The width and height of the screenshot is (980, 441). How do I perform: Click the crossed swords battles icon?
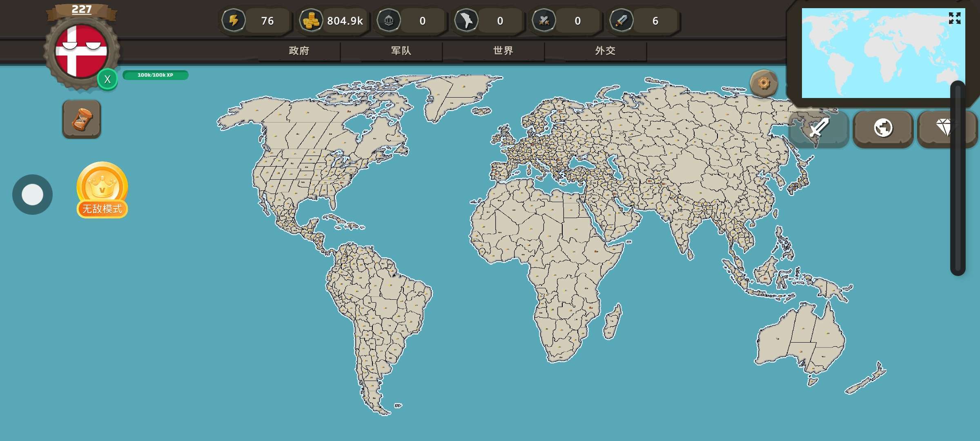[x=543, y=20]
